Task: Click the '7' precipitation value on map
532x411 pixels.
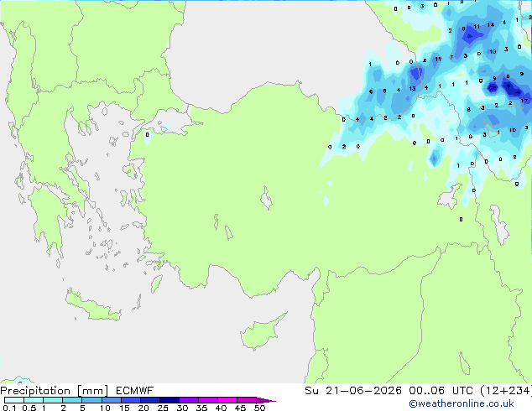Action: click(x=451, y=58)
